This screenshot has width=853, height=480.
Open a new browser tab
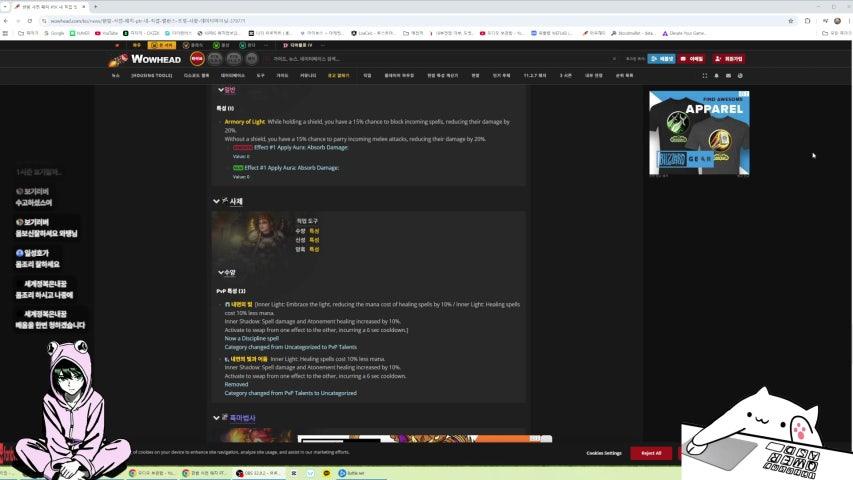95,7
